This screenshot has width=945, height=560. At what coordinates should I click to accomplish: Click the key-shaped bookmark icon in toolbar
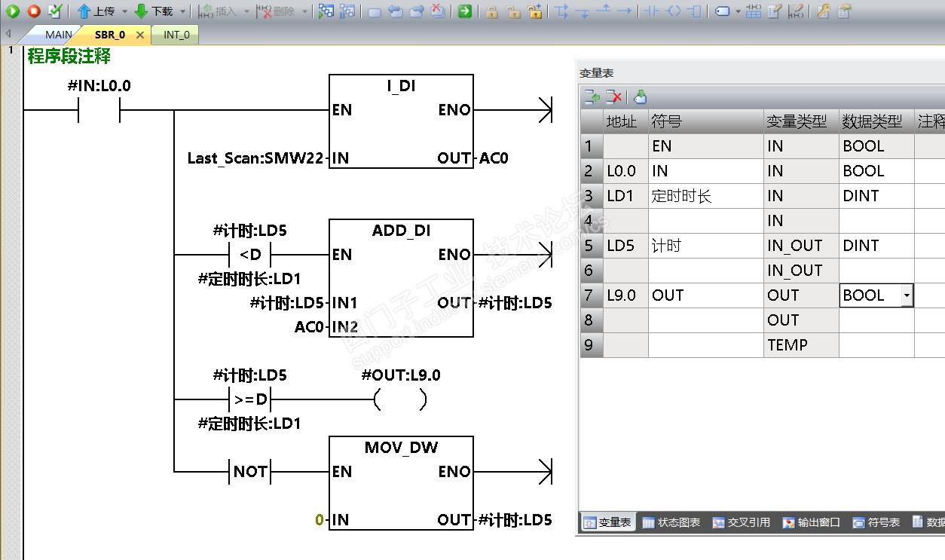click(823, 11)
